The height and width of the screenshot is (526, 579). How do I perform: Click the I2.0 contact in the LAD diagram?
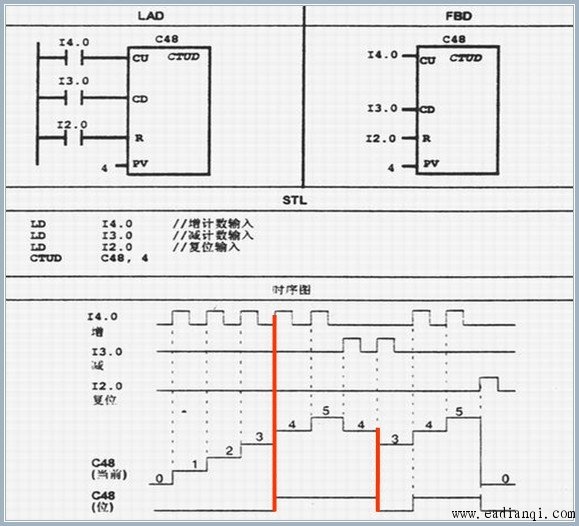click(74, 138)
